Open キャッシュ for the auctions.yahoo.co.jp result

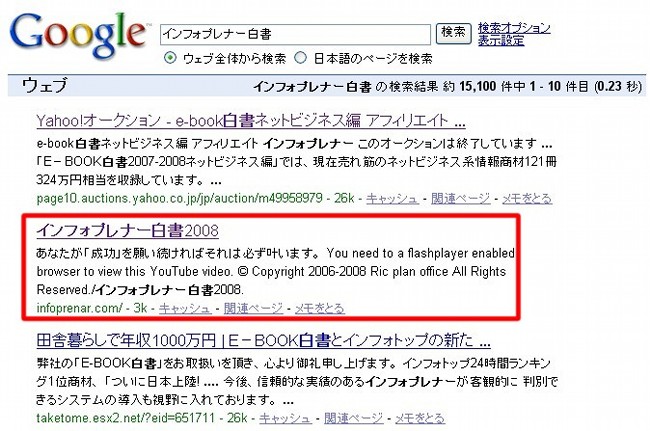392,199
